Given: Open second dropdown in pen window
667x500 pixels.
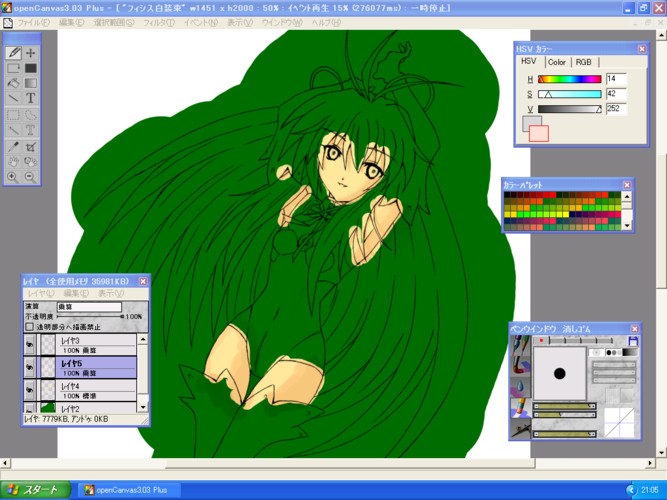Looking at the screenshot, I should coord(614,372).
